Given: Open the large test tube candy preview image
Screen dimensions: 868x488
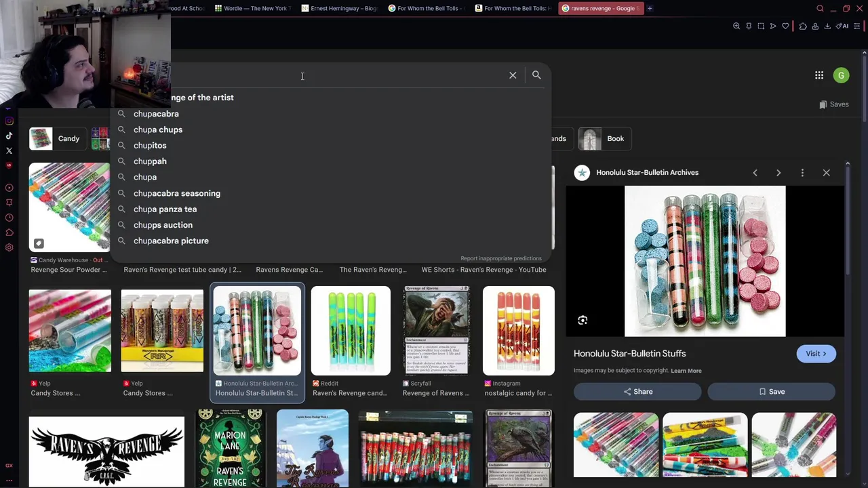Looking at the screenshot, I should [x=705, y=261].
